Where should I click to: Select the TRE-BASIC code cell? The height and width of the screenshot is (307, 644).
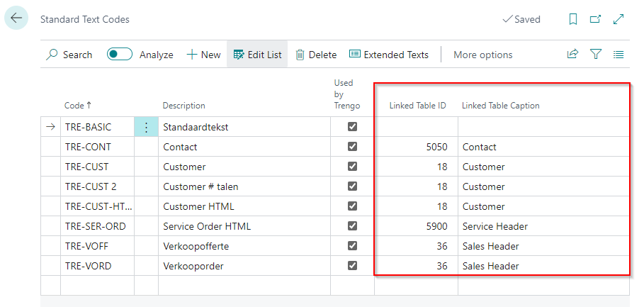(x=97, y=127)
